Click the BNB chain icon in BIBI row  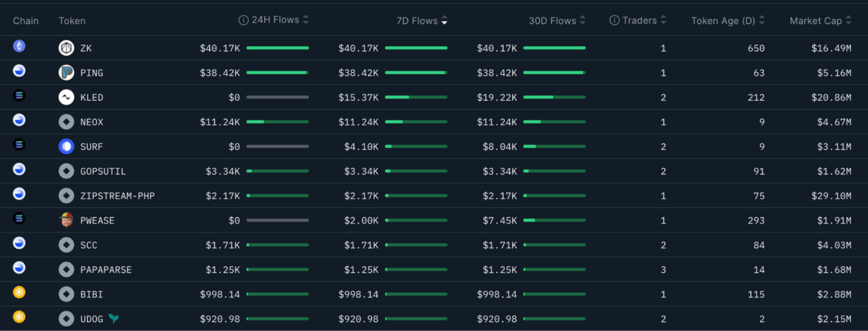click(x=19, y=293)
